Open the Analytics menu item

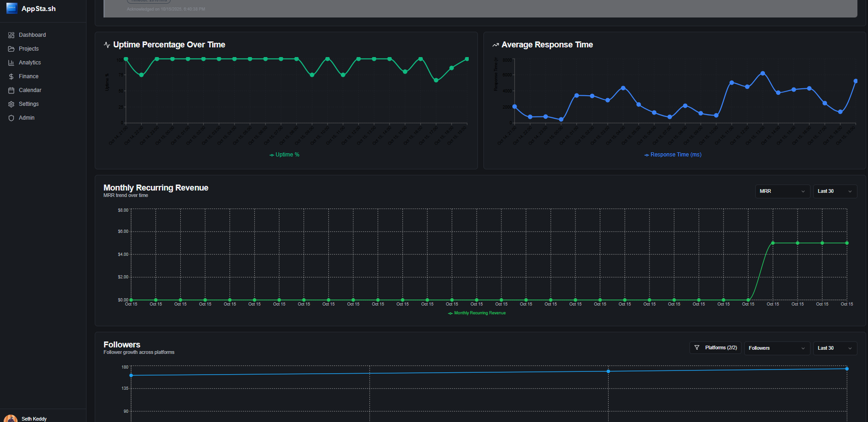point(29,63)
